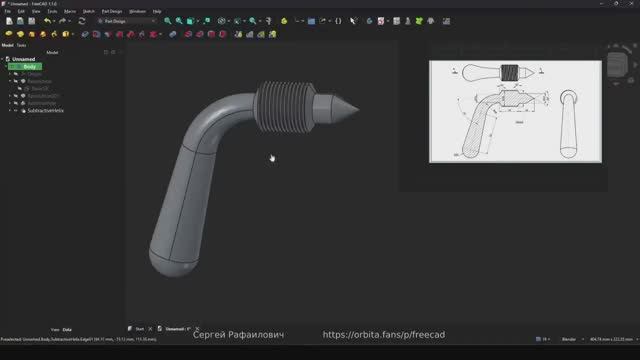This screenshot has height=360, width=640.
Task: Click the Undo arrow icon
Action: point(47,21)
